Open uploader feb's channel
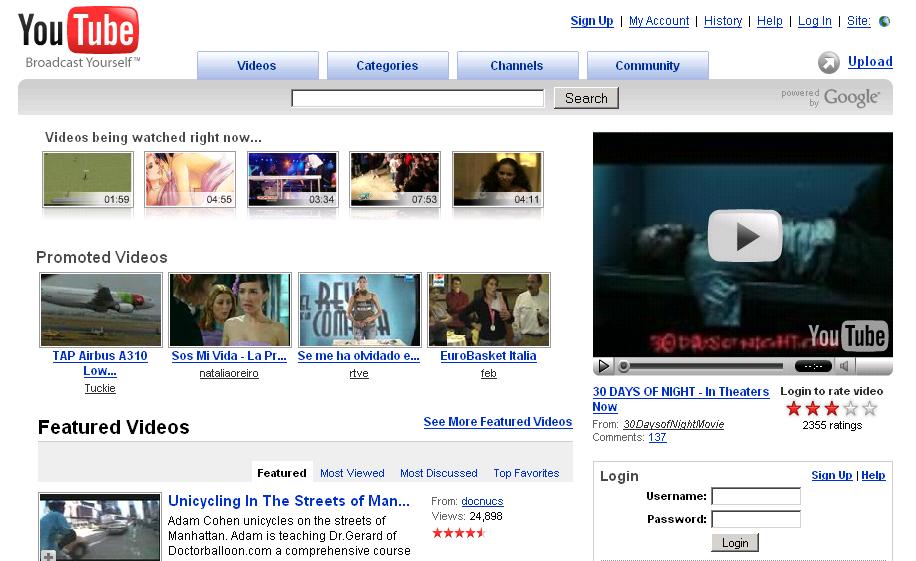The height and width of the screenshot is (561, 916). click(x=488, y=373)
